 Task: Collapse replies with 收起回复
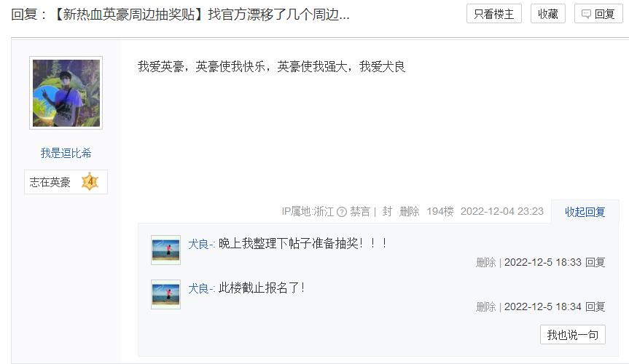tap(585, 212)
